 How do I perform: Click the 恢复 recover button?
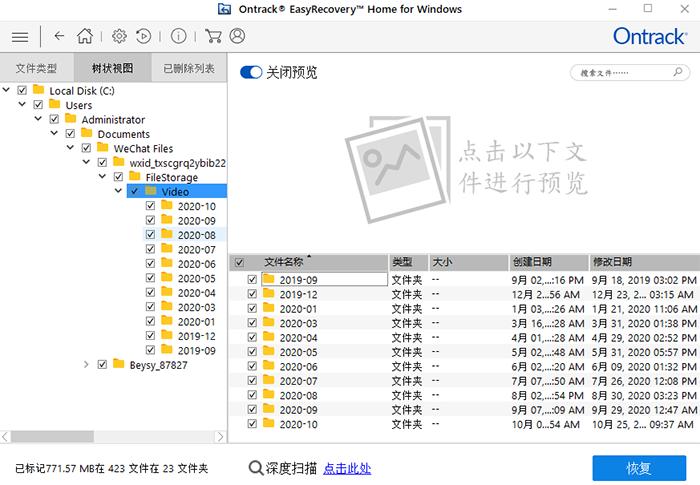click(x=638, y=468)
